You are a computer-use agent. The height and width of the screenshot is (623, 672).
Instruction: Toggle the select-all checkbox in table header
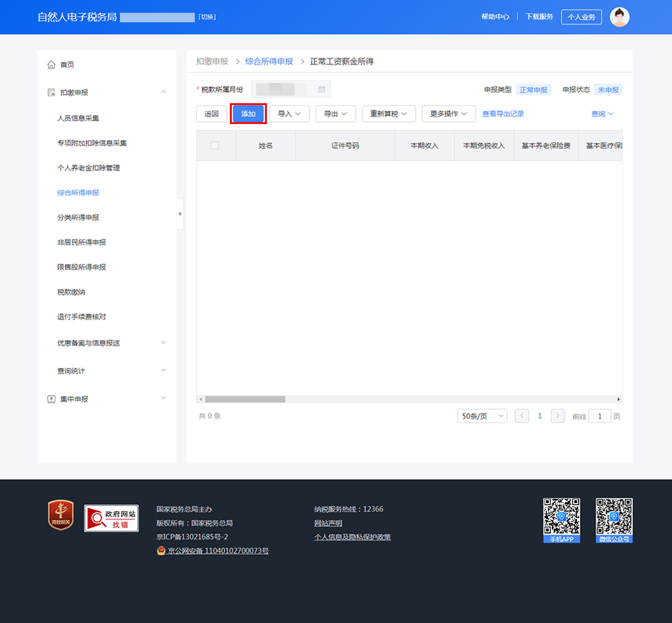pos(215,146)
